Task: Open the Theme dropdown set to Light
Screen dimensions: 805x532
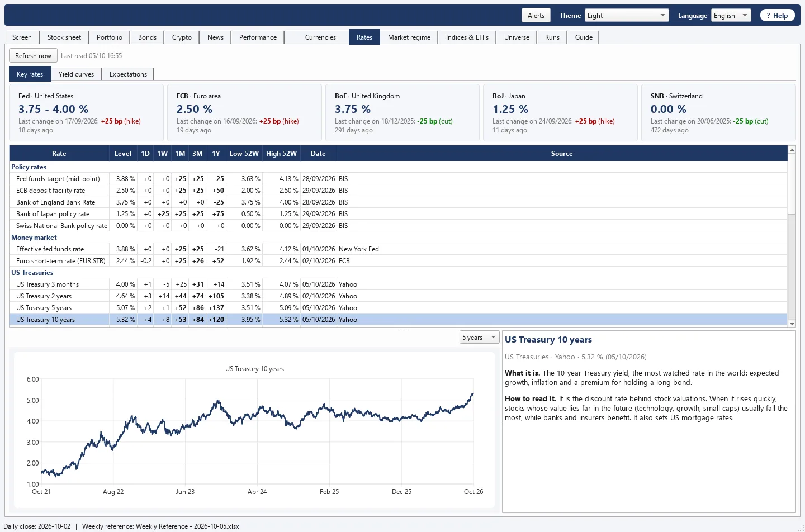Action: (627, 16)
